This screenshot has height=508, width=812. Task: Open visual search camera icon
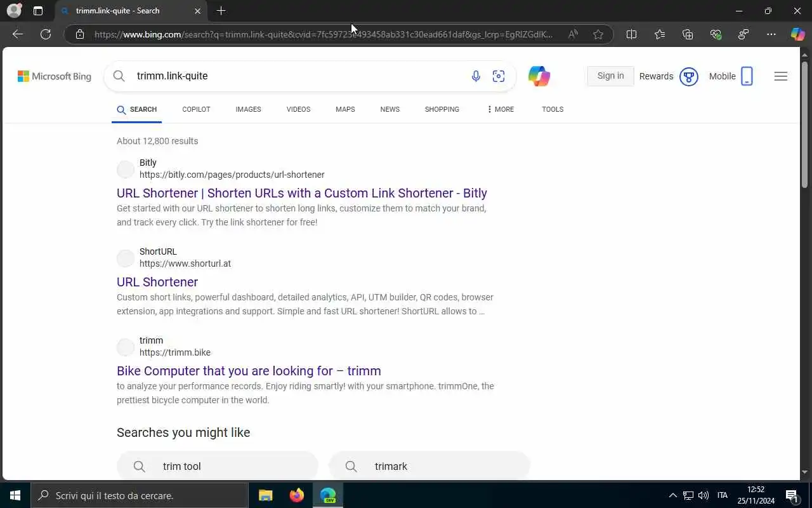[x=499, y=76]
